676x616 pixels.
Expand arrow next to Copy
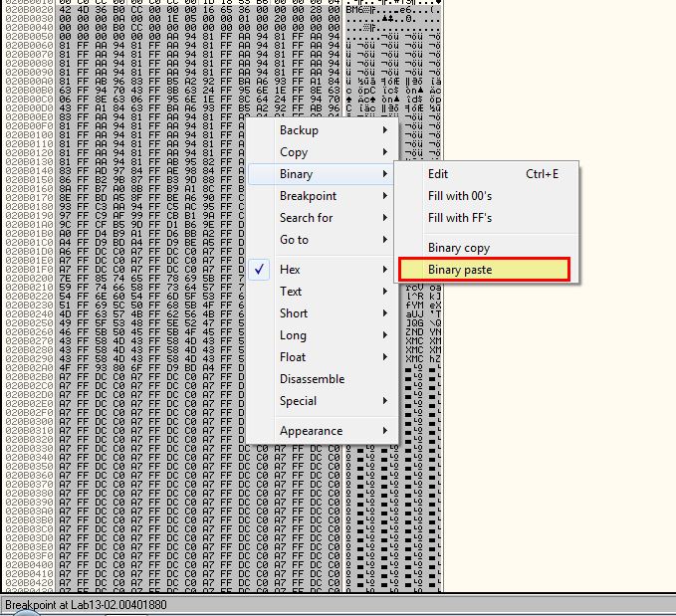[x=385, y=152]
